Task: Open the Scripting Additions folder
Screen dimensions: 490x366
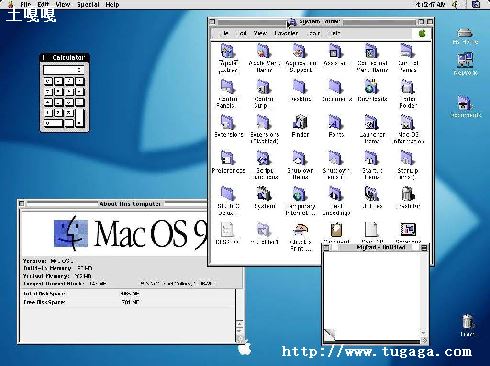Action: pyautogui.click(x=264, y=158)
